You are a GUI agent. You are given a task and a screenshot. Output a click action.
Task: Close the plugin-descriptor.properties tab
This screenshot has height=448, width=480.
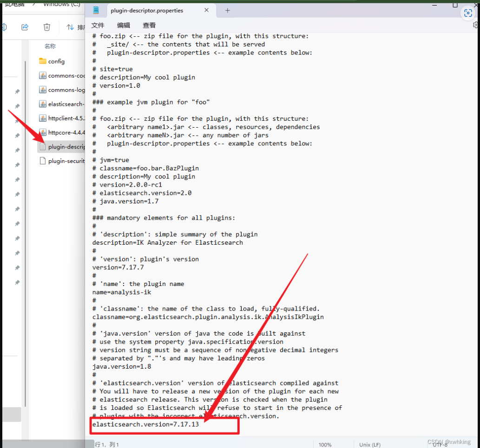(207, 10)
